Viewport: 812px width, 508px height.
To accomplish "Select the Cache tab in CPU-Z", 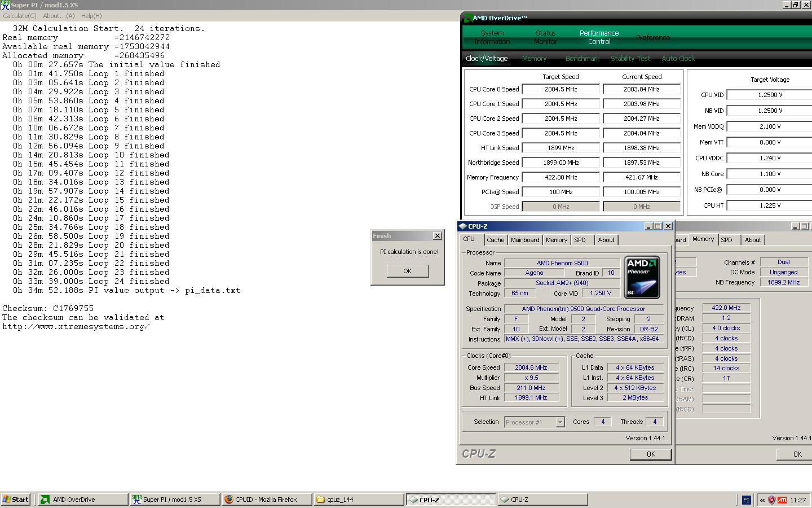I will pos(496,240).
